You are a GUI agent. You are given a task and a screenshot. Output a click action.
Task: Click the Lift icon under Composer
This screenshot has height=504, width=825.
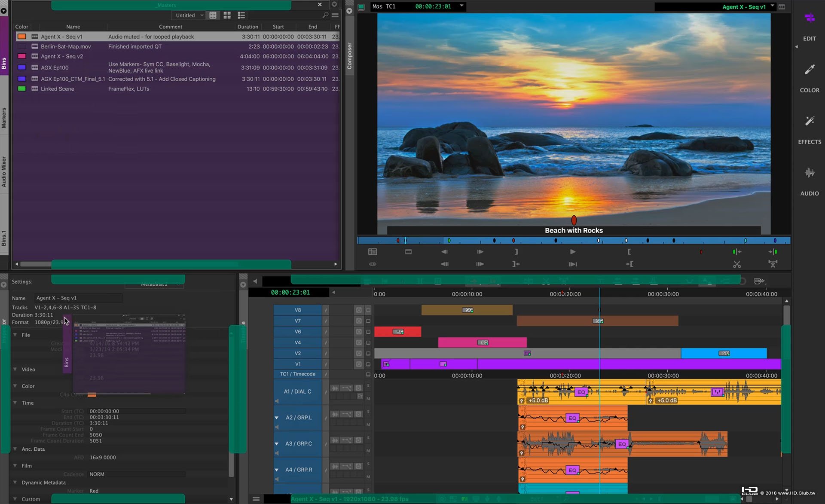point(773,264)
